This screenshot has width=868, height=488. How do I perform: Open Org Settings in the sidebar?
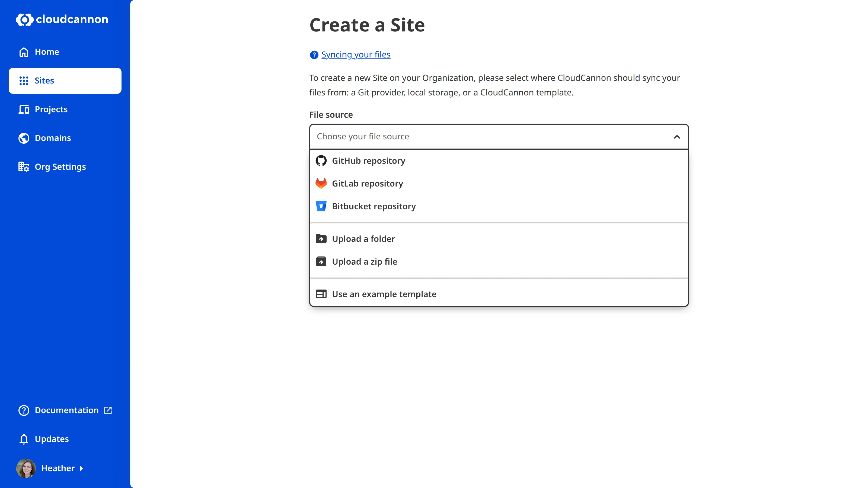pos(65,167)
